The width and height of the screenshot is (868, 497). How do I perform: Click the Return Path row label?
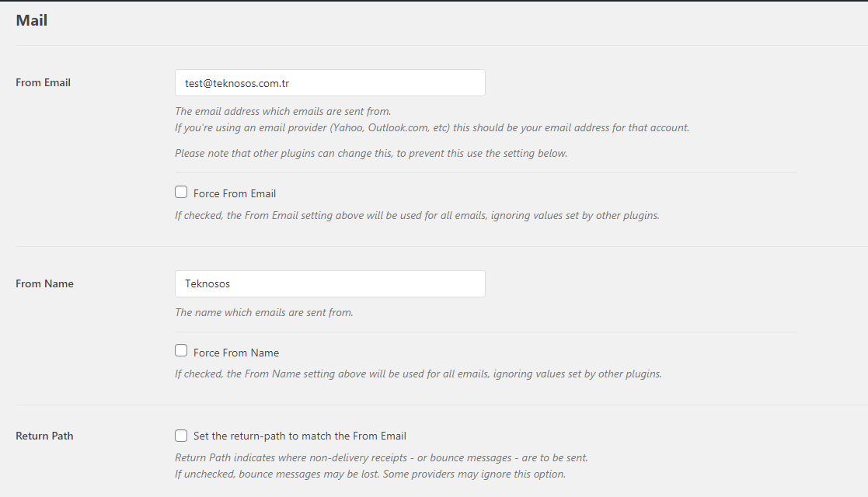44,436
